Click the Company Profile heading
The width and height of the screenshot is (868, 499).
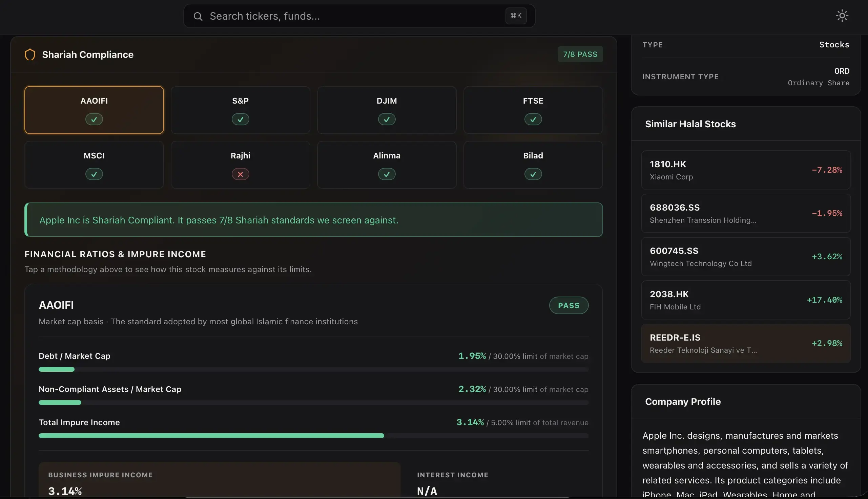(683, 402)
